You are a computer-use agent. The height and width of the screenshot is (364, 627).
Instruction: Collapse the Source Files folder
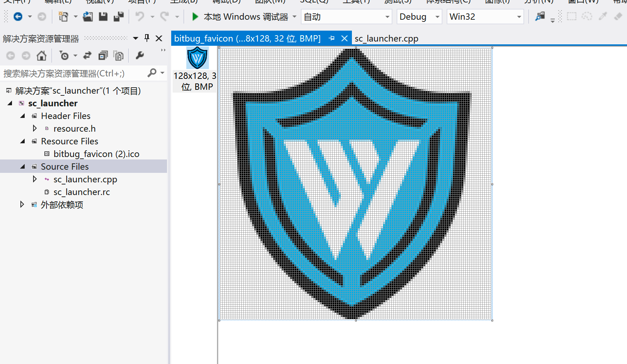[23, 167]
